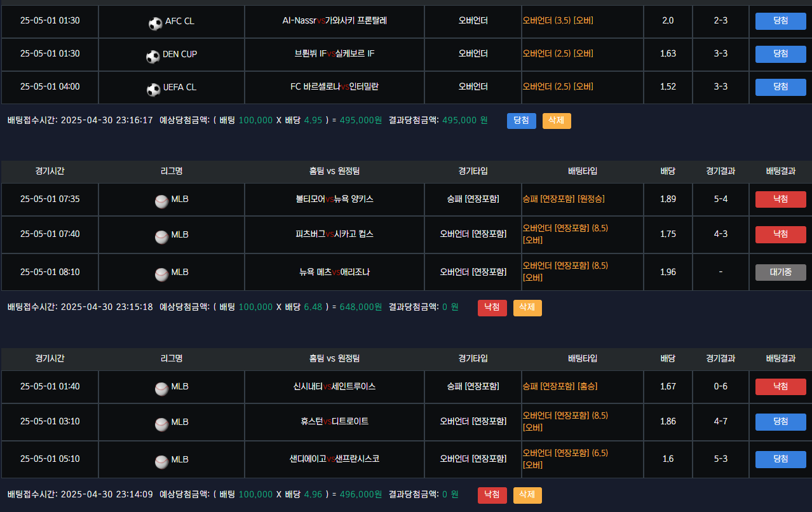Click the 승패 [연장포함] [홈승] bet type text
This screenshot has height=512, width=812.
coord(560,386)
